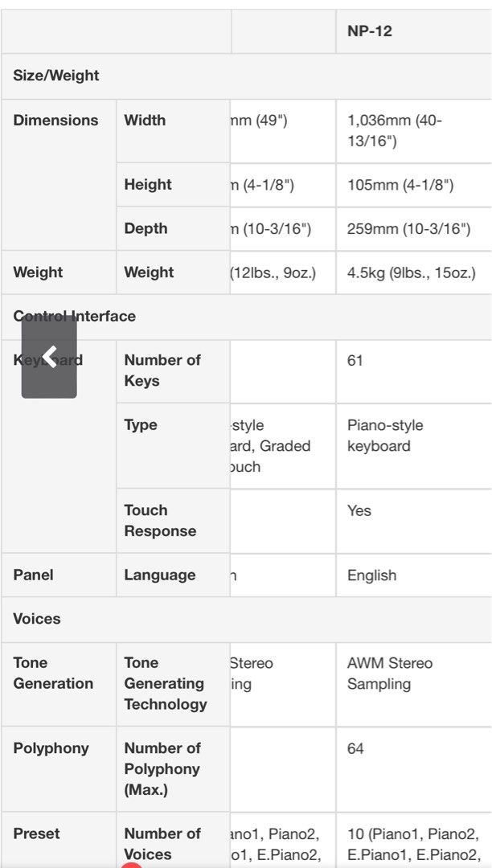This screenshot has height=868, width=492.
Task: Click the 64 polyphony value
Action: pos(355,749)
